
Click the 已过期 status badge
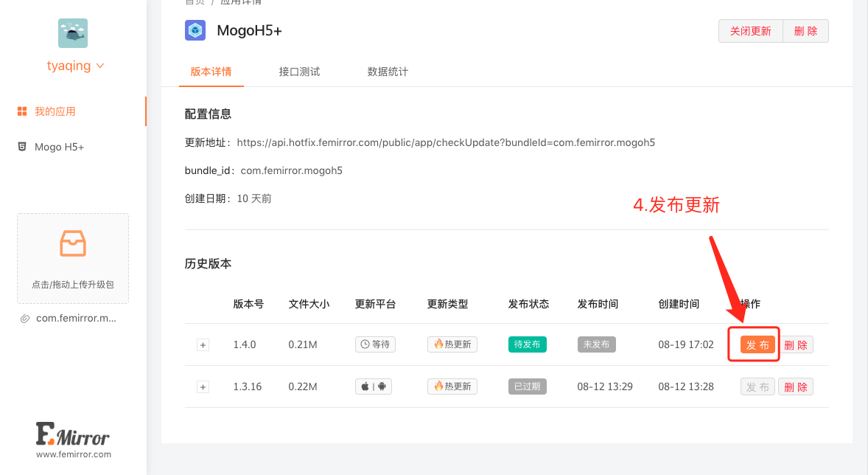(x=527, y=386)
